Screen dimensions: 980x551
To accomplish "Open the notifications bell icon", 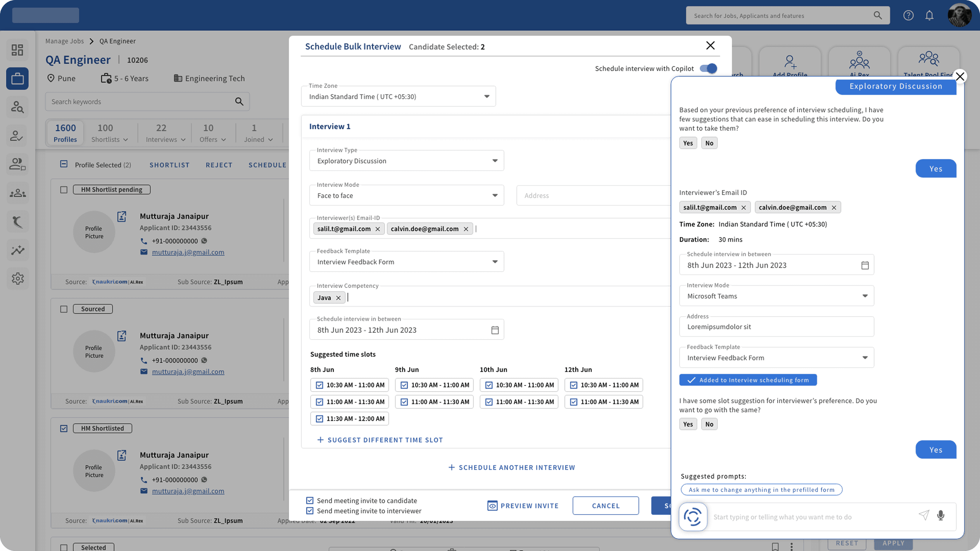I will click(x=929, y=15).
